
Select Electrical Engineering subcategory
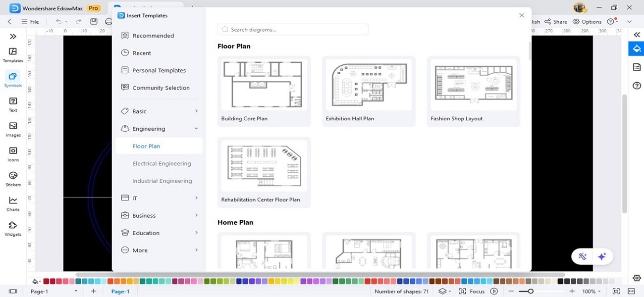coord(161,163)
